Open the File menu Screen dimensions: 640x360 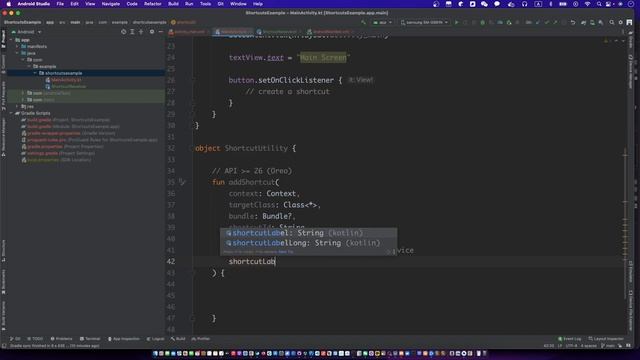pyautogui.click(x=60, y=4)
